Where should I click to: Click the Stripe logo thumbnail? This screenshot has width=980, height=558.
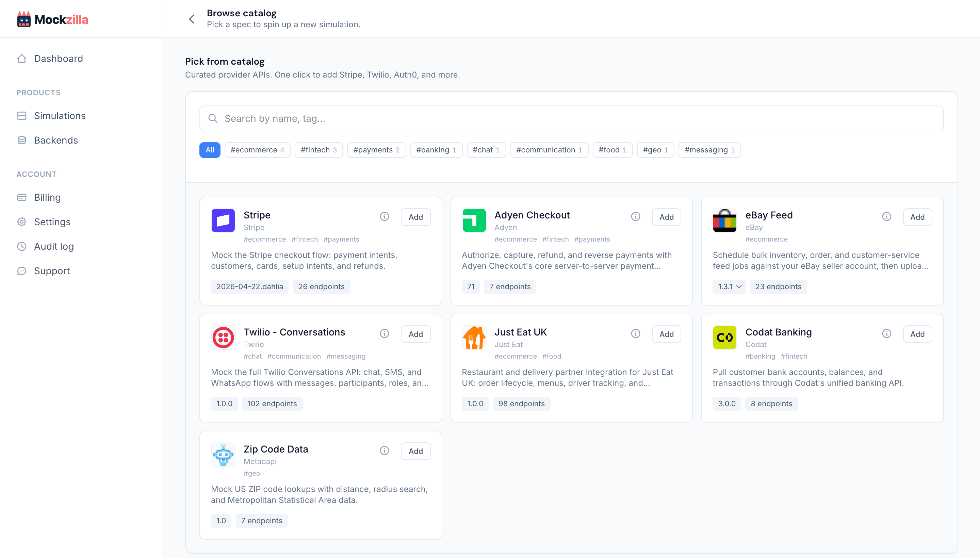pyautogui.click(x=223, y=220)
